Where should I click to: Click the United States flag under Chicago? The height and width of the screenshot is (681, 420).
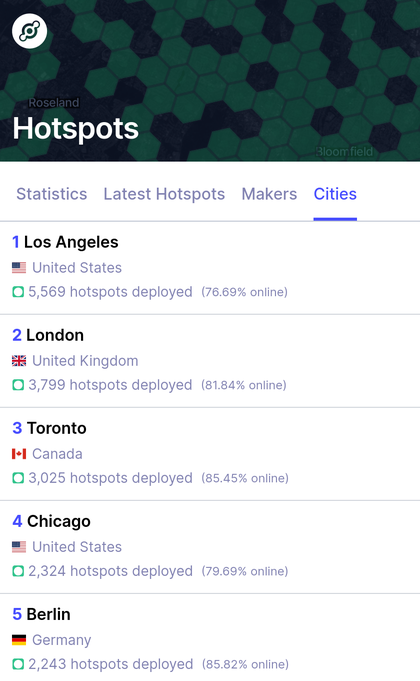coord(19,547)
